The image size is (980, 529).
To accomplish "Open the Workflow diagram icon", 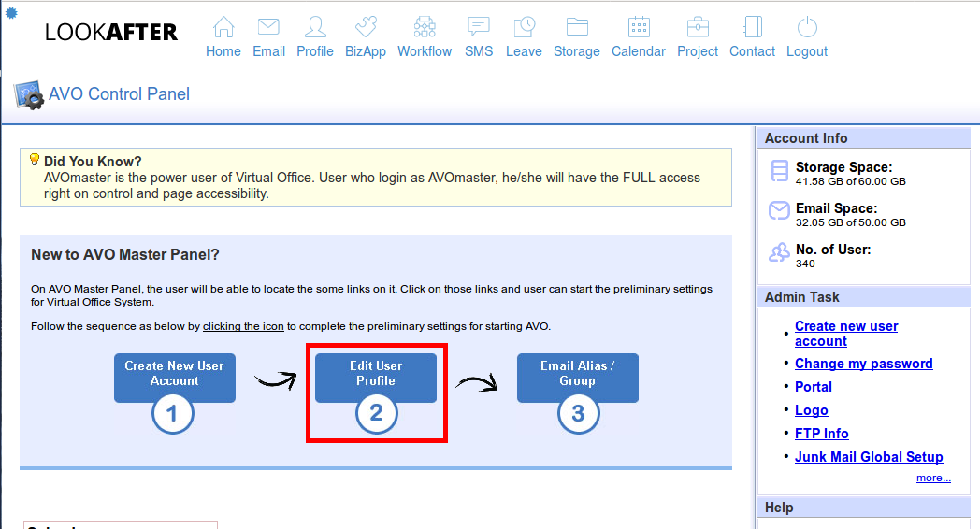I will 425,27.
